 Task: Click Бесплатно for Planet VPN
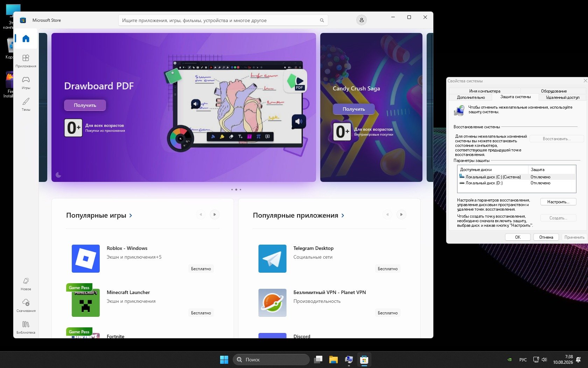click(387, 313)
